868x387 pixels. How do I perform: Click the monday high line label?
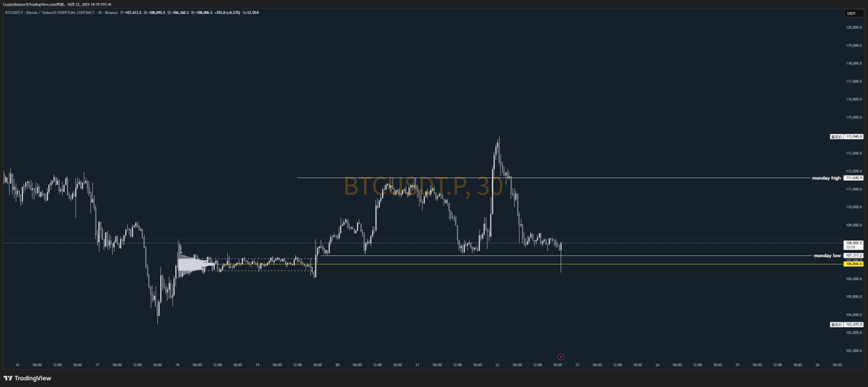[x=827, y=178]
